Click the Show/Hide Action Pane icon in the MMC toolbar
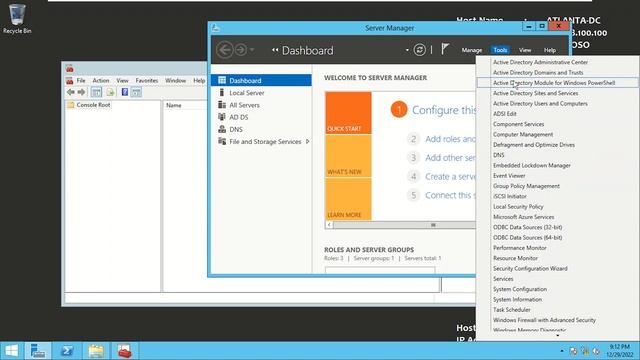Screen dimensions: 640x360 (x=136, y=92)
